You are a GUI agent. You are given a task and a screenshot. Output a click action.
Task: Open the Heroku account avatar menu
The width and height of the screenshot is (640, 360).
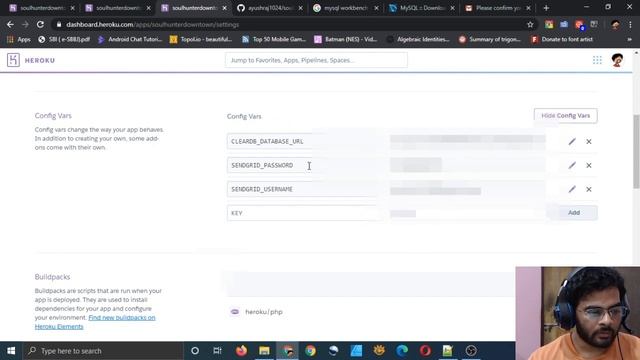[x=617, y=60]
